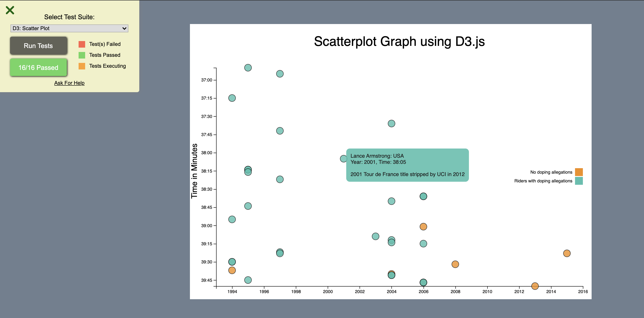The image size is (644, 318).
Task: Select the dark Run Tests button
Action: (x=39, y=45)
